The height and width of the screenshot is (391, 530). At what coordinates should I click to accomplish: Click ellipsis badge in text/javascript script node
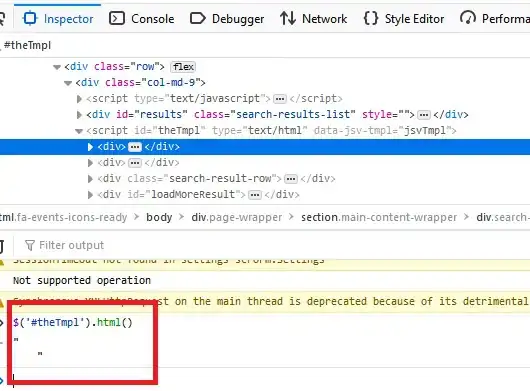click(x=280, y=99)
